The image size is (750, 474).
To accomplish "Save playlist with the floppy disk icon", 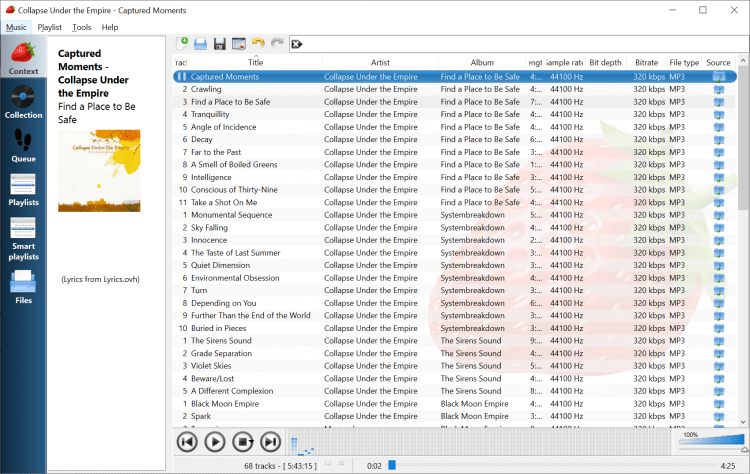I will (x=220, y=44).
